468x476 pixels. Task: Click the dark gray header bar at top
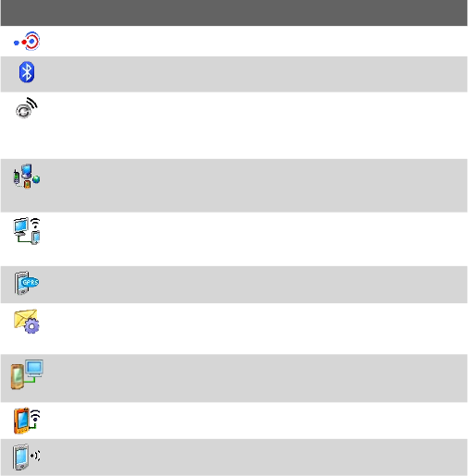pos(234,13)
